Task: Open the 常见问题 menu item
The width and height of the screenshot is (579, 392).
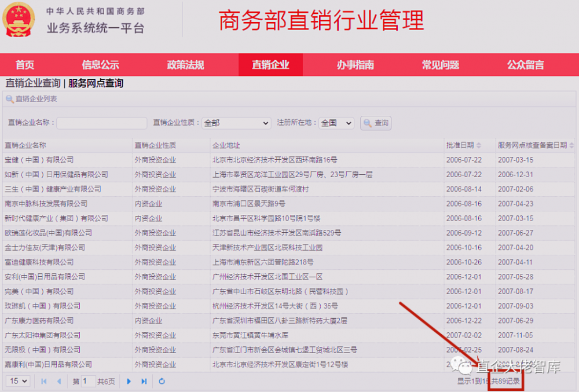Action: [x=441, y=65]
